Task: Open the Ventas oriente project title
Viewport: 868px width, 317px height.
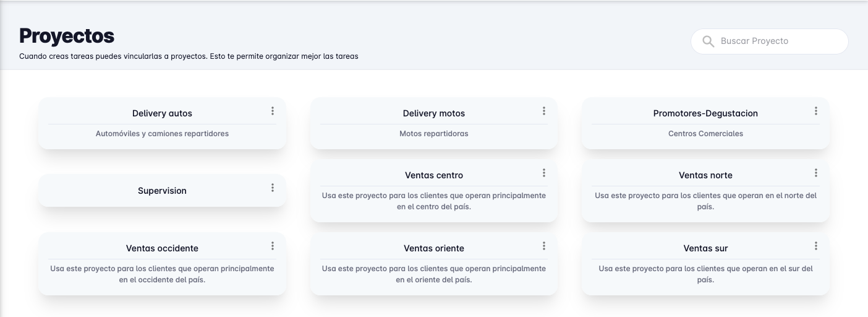Action: tap(433, 248)
